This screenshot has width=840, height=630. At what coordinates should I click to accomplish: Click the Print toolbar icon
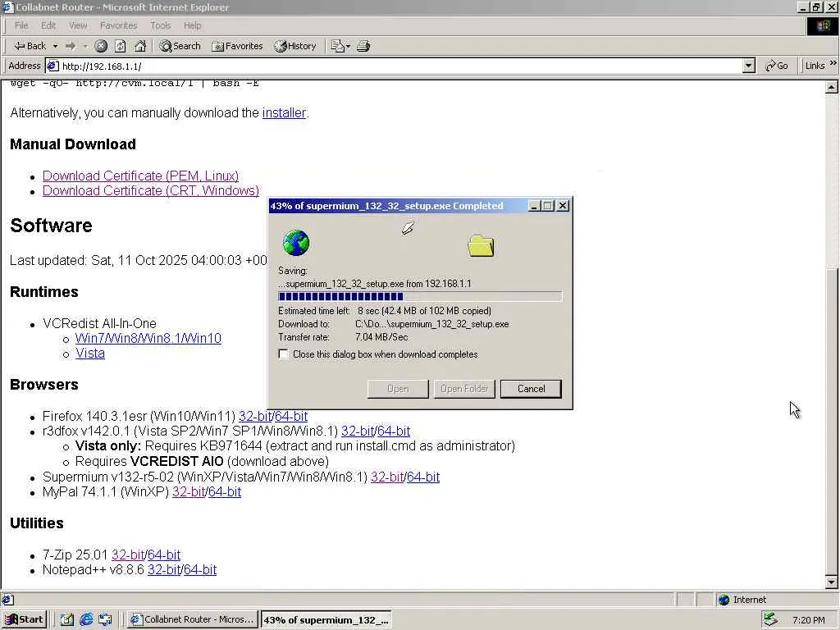point(363,46)
